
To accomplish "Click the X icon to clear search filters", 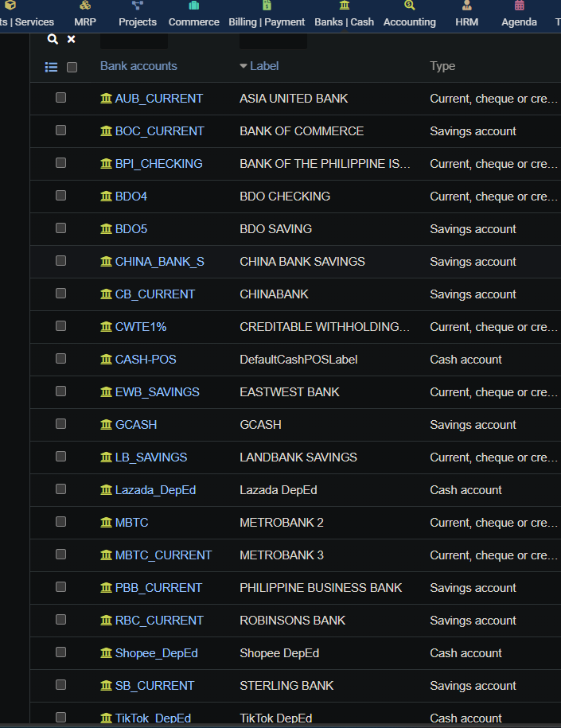I will point(72,39).
